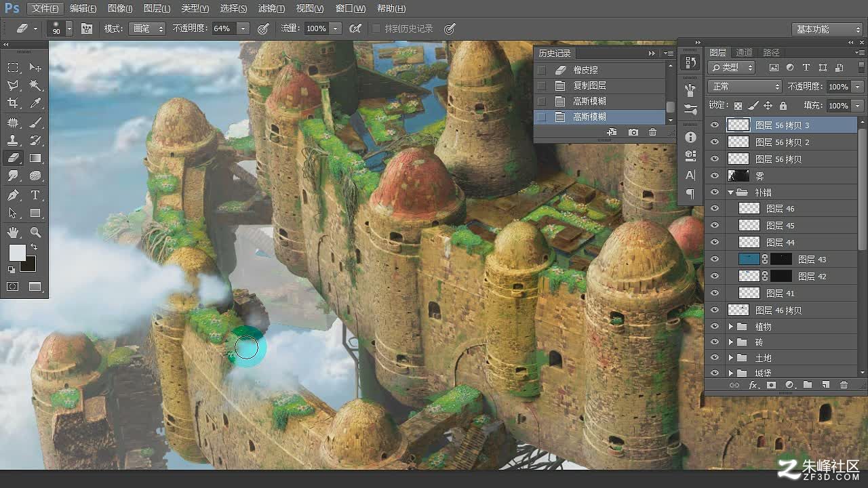Expand the 土地 layer group
868x488 pixels.
(x=731, y=358)
